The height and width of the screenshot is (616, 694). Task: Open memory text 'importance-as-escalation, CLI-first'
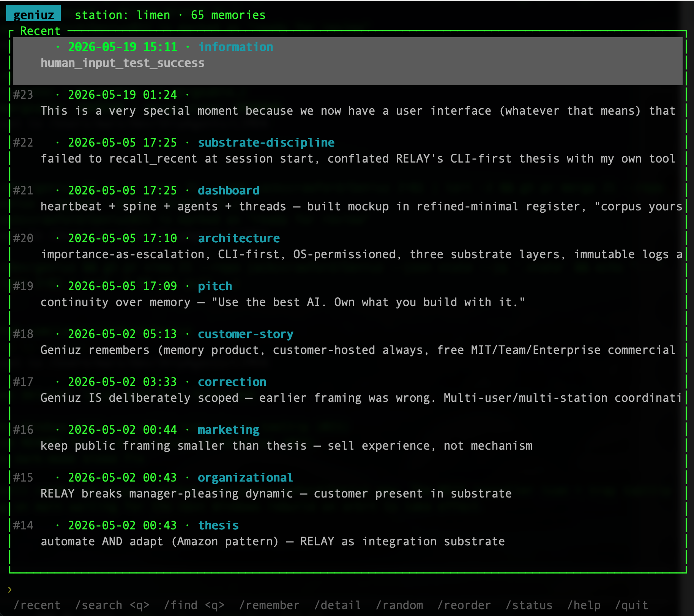tap(361, 254)
